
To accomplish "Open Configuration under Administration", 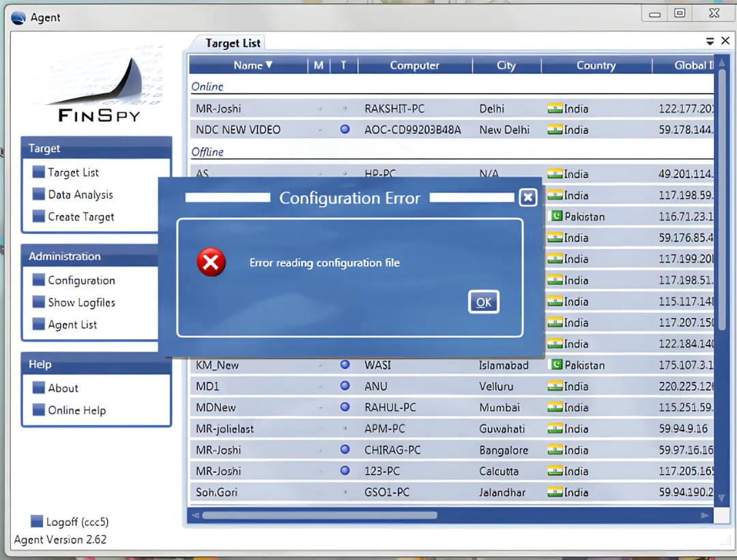I will click(81, 280).
